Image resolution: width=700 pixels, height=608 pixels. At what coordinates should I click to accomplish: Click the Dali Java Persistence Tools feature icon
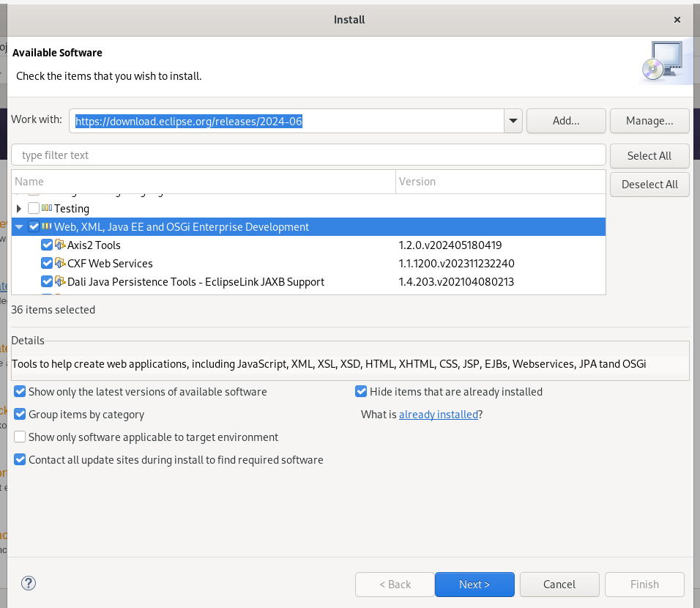click(x=60, y=281)
